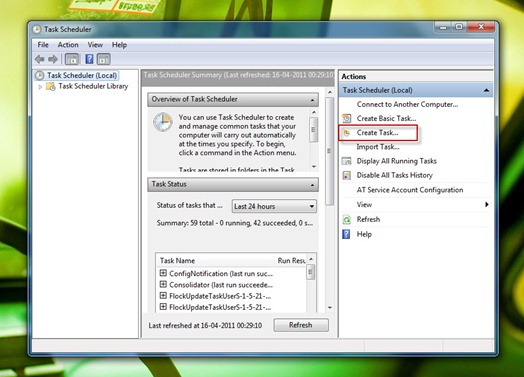Click scroll-up arrow of the task list
Viewport: 524px width, 377px height.
[311, 259]
